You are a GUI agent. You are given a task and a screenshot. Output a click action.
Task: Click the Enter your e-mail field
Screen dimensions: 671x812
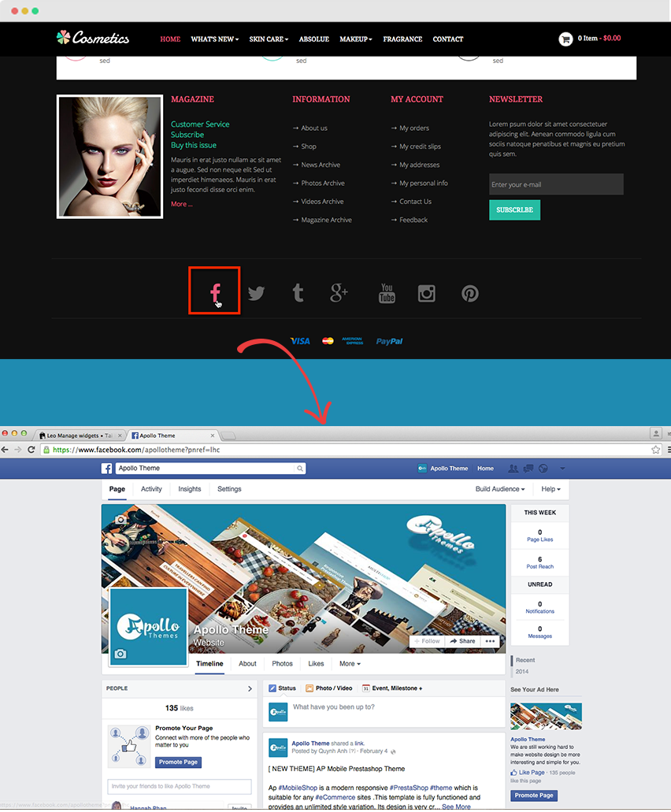pos(555,184)
